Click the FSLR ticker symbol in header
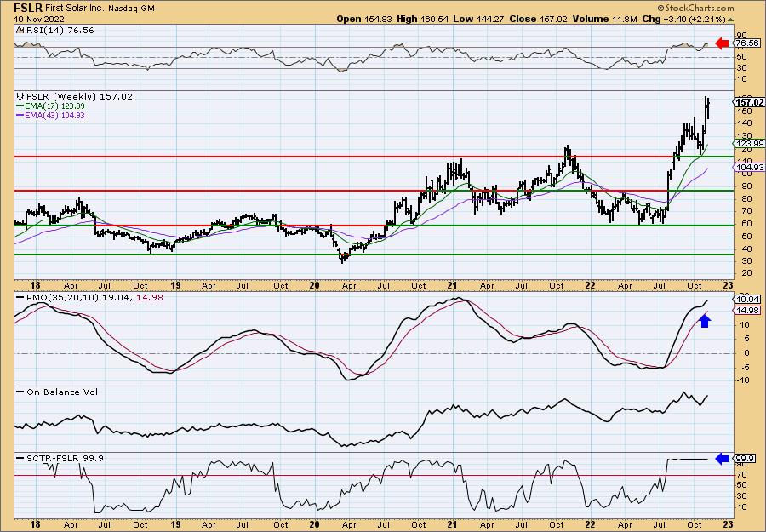Viewport: 766px width, 532px height. click(x=28, y=8)
